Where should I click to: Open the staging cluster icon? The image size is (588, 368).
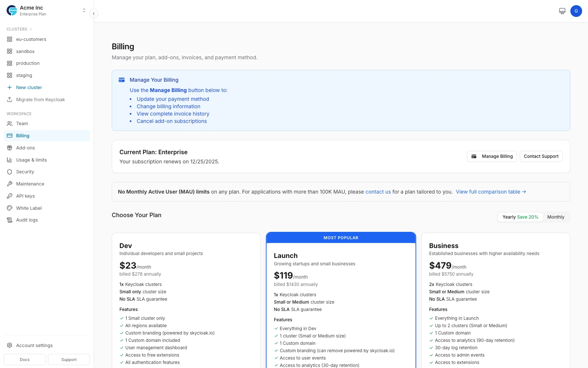(x=10, y=75)
